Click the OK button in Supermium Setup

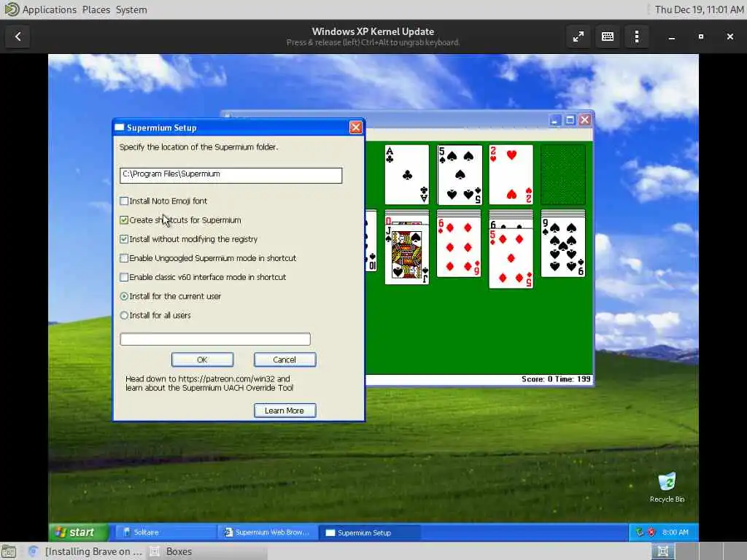(203, 359)
